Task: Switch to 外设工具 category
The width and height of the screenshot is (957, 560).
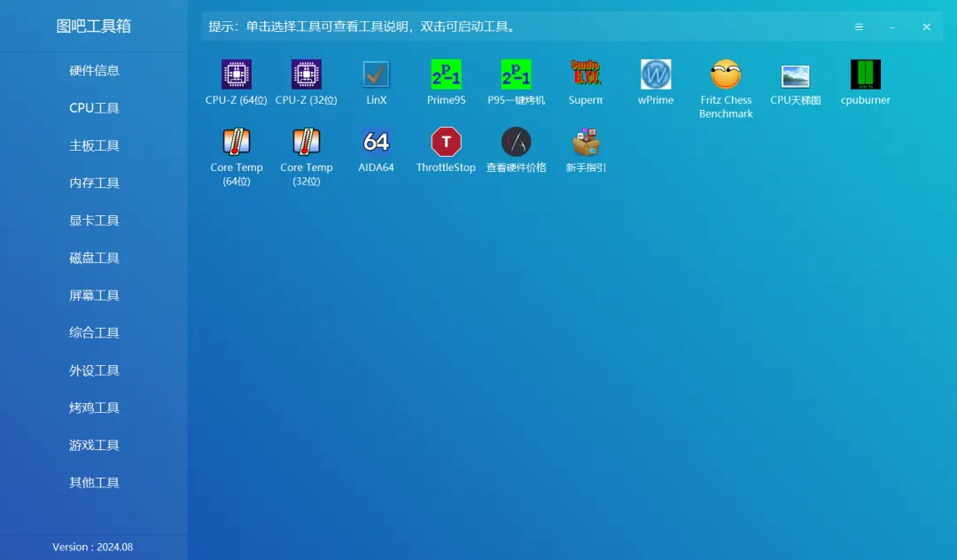Action: pyautogui.click(x=94, y=370)
